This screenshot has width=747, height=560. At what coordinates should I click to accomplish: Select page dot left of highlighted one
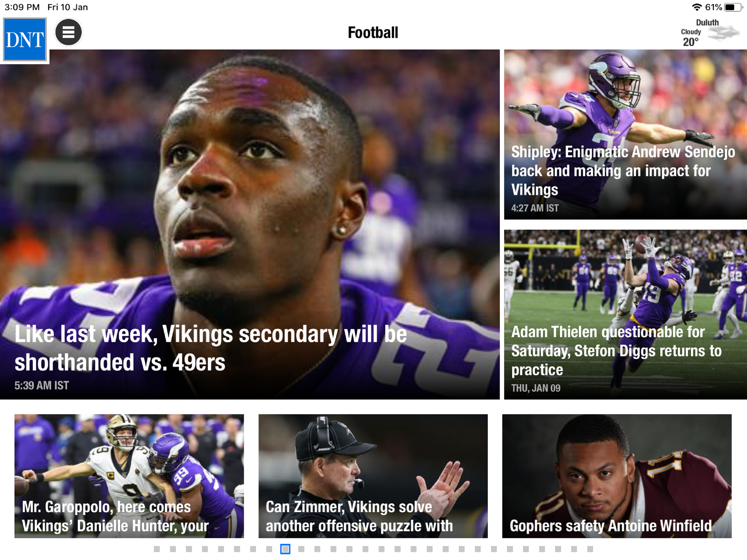click(269, 549)
